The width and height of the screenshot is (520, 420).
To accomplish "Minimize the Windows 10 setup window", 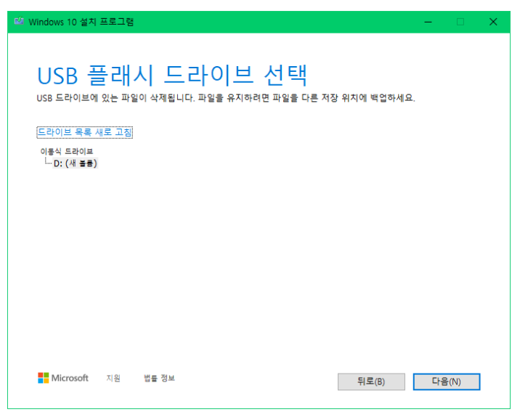I will click(428, 22).
